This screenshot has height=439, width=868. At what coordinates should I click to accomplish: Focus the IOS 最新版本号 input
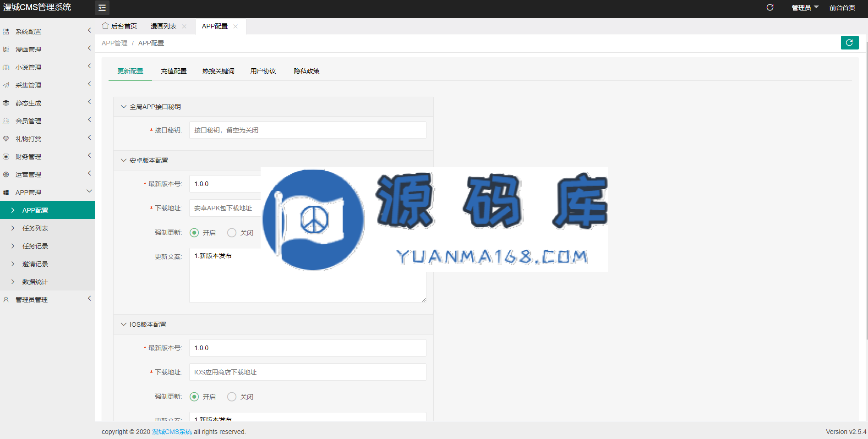coord(308,348)
